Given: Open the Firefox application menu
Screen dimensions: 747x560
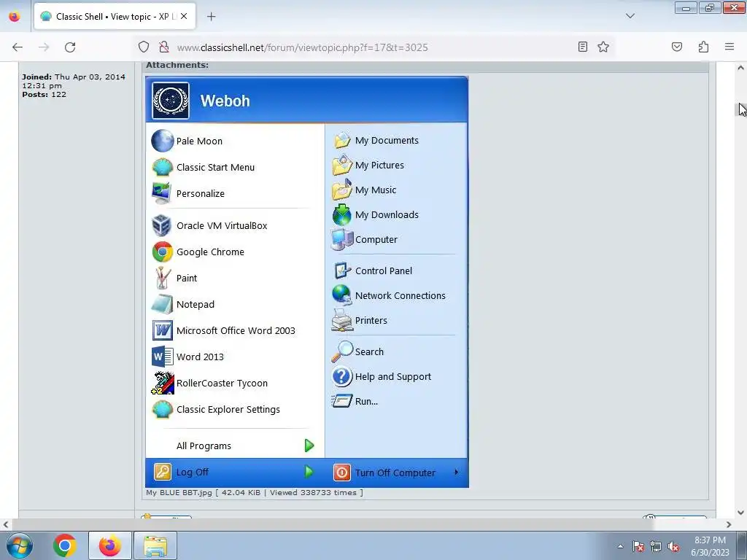Looking at the screenshot, I should [x=729, y=47].
